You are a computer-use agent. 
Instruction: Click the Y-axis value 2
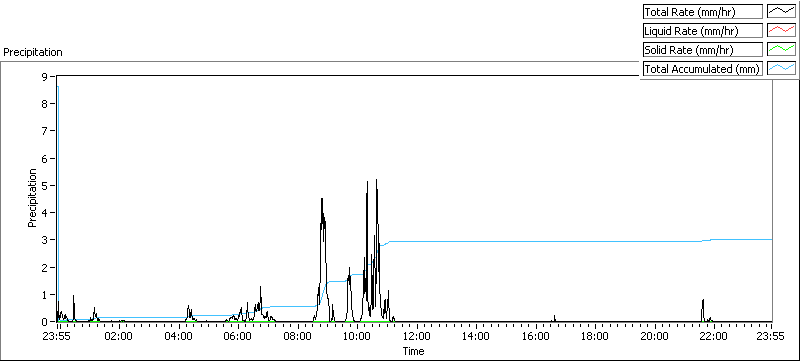click(x=45, y=267)
